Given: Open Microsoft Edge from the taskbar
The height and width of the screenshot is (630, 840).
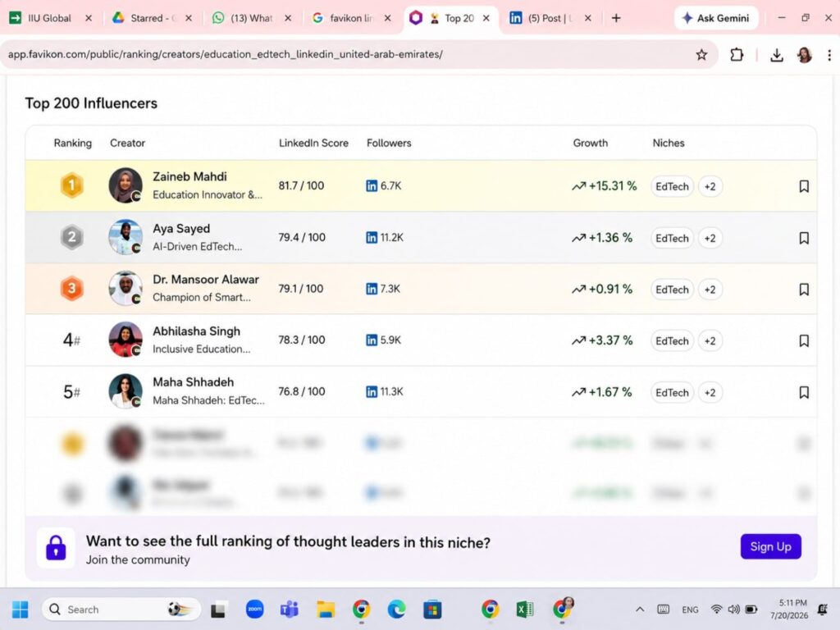Looking at the screenshot, I should pyautogui.click(x=396, y=609).
